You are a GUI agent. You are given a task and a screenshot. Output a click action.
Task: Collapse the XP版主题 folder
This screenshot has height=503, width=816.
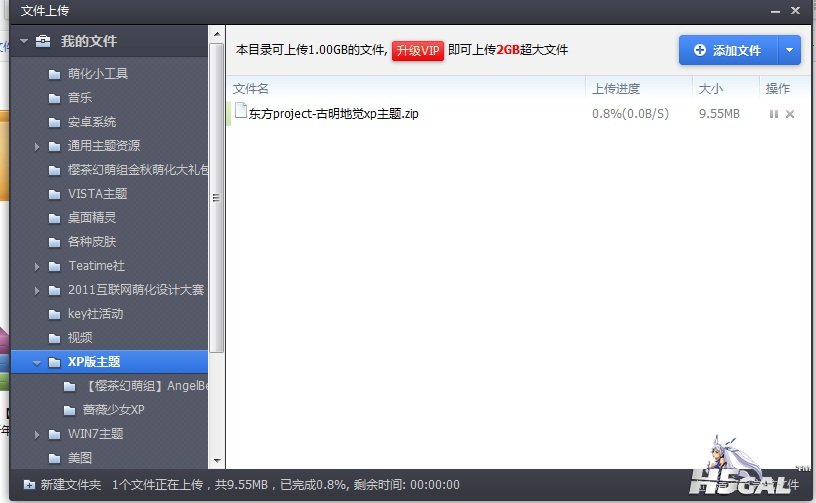pyautogui.click(x=37, y=362)
